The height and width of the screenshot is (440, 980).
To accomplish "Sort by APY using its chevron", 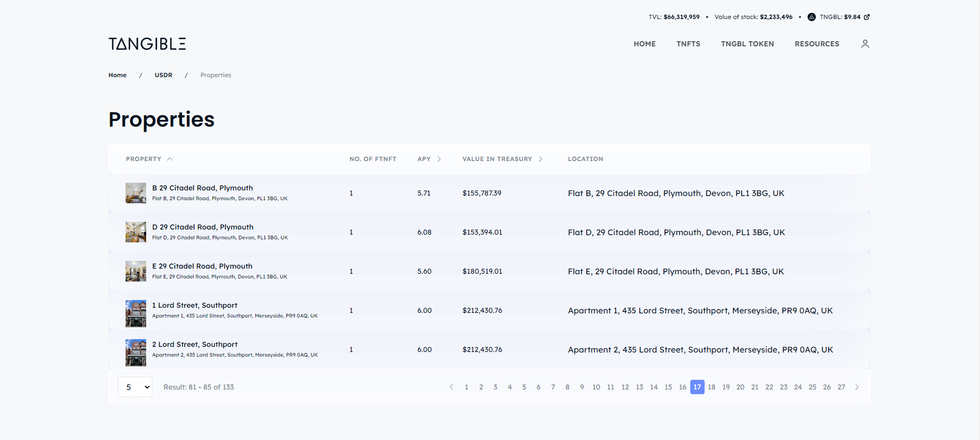I will tap(439, 159).
